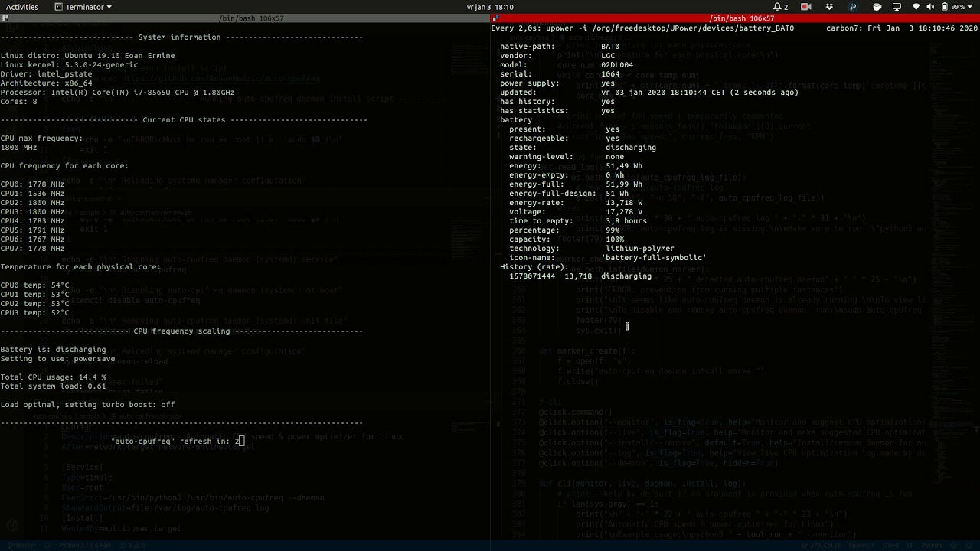Click the Linux distro: Ubuntu 19.10 line

click(x=87, y=55)
